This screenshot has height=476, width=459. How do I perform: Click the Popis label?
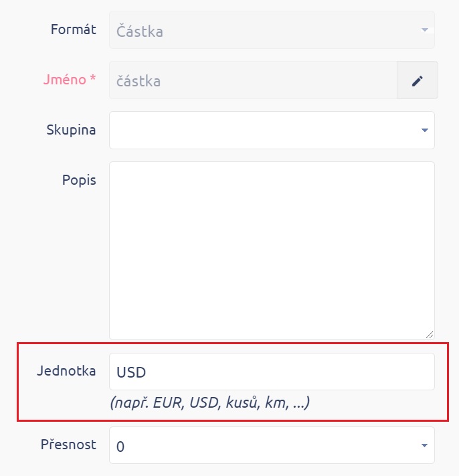pos(80,180)
